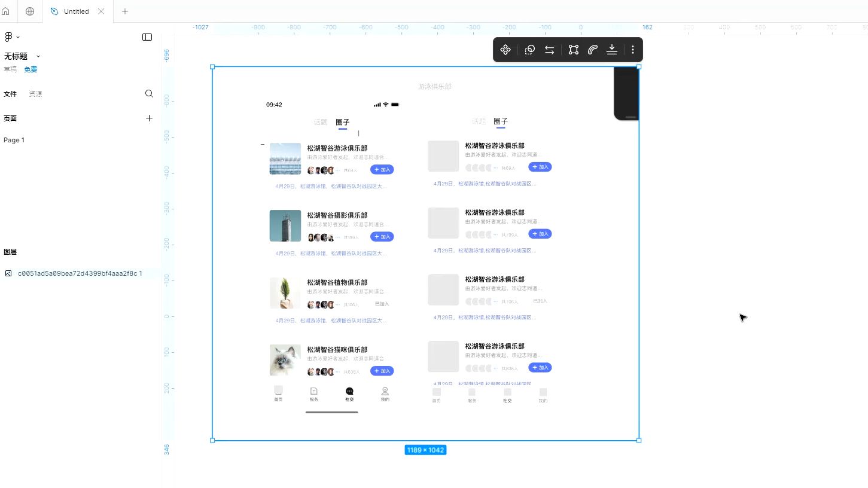Switch to the 文件 tab

(10, 94)
